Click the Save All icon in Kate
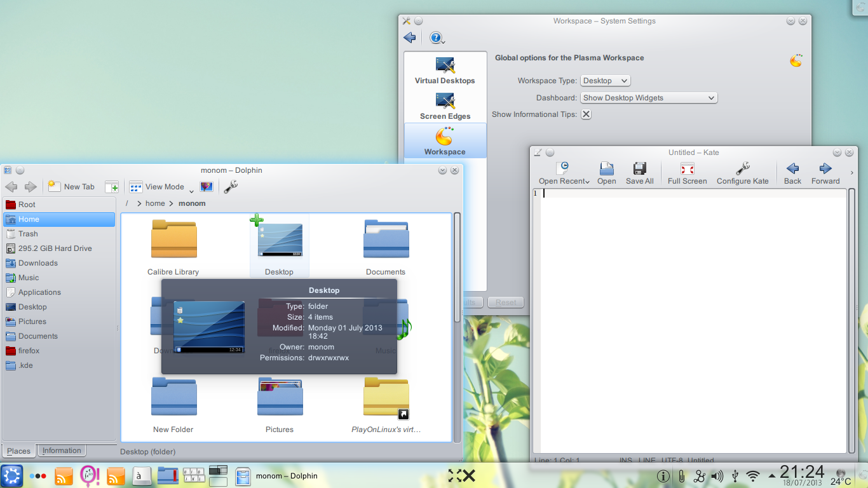The height and width of the screenshot is (488, 868). point(639,173)
